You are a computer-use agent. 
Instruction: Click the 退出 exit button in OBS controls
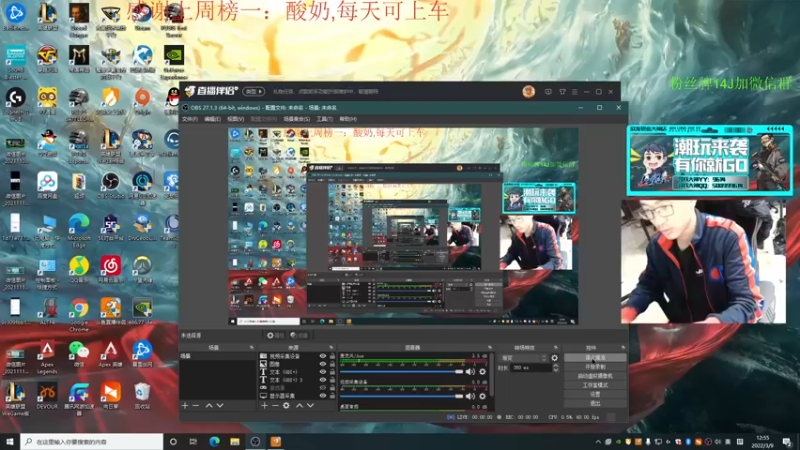point(595,404)
